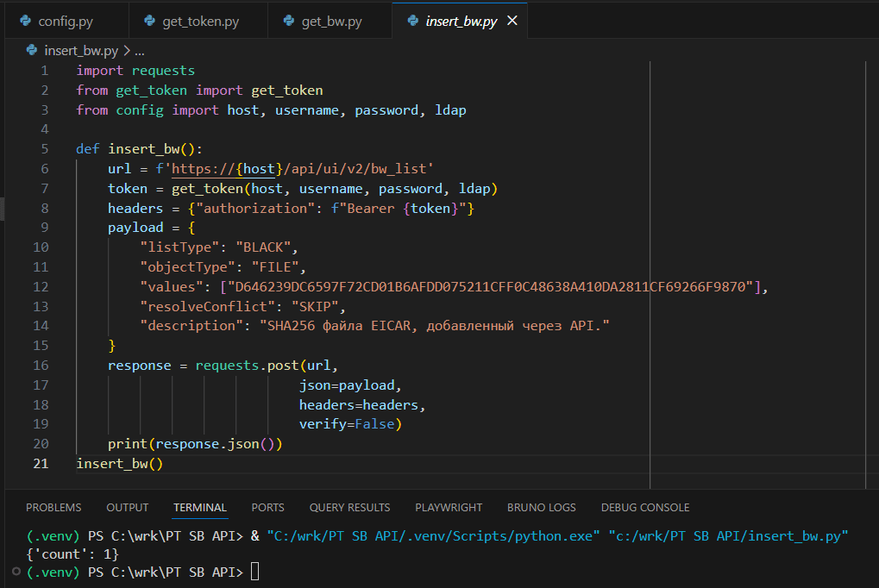
Task: Click the SHA256 hash string on line 12
Action: (x=490, y=286)
